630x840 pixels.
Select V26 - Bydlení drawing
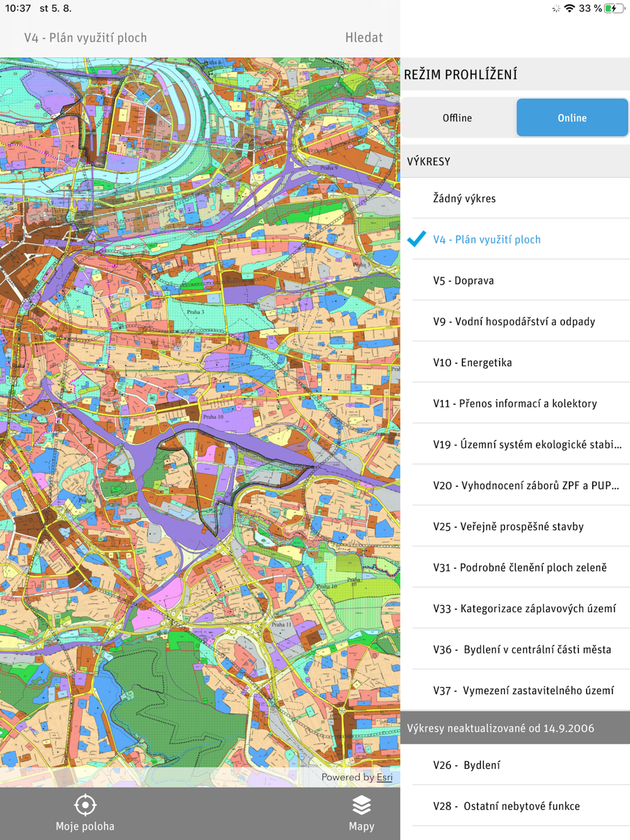[x=515, y=764]
